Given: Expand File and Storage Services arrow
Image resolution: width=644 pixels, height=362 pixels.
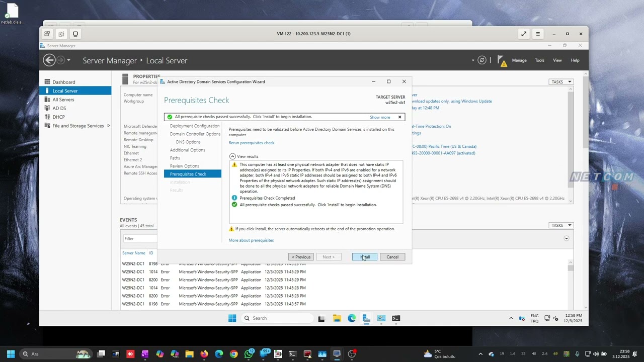Looking at the screenshot, I should coord(109,126).
